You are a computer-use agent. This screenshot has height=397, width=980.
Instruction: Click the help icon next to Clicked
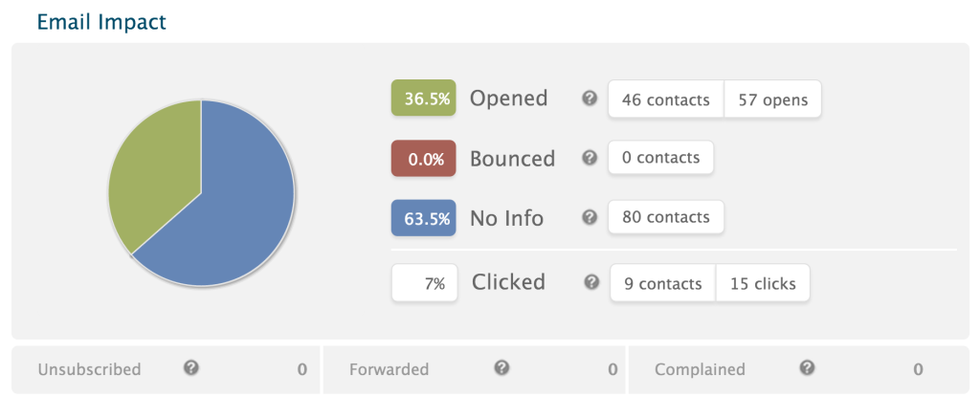tap(591, 282)
